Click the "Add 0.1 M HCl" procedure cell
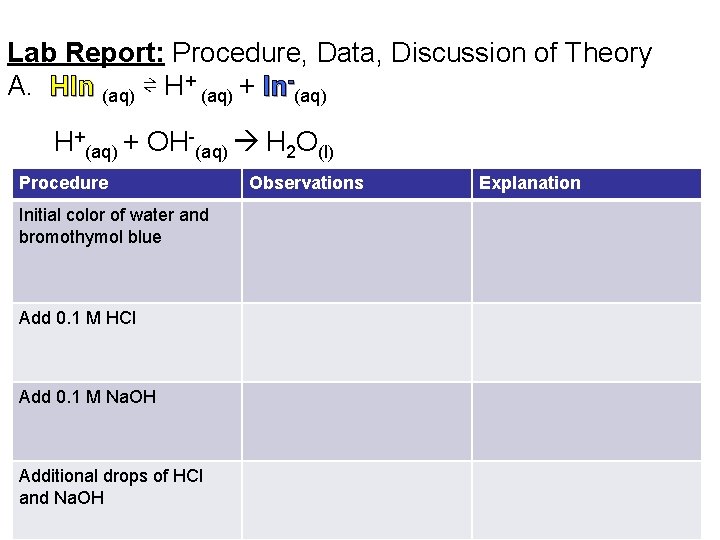This screenshot has width=720, height=540. coord(78,318)
